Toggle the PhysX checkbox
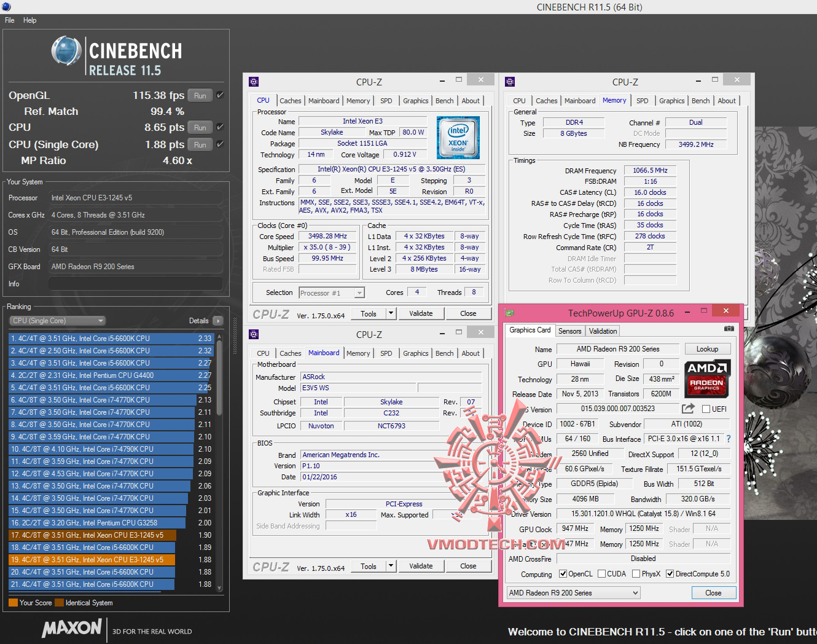 (x=636, y=574)
